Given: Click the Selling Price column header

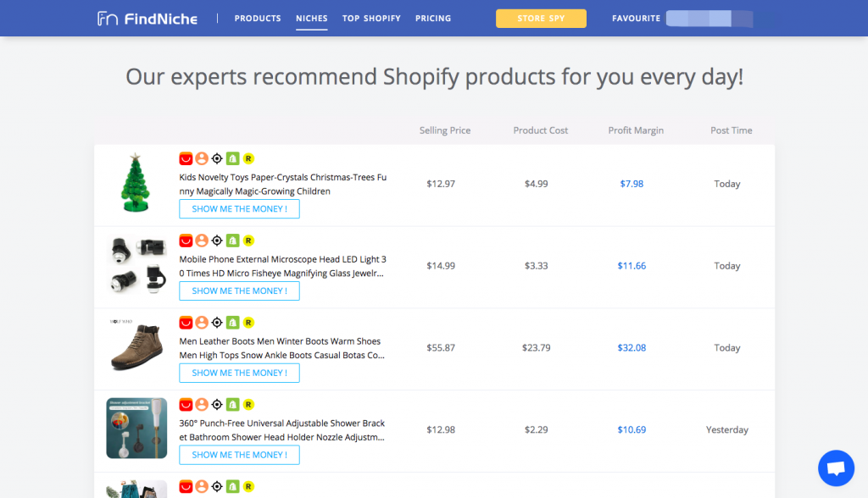Looking at the screenshot, I should 445,130.
